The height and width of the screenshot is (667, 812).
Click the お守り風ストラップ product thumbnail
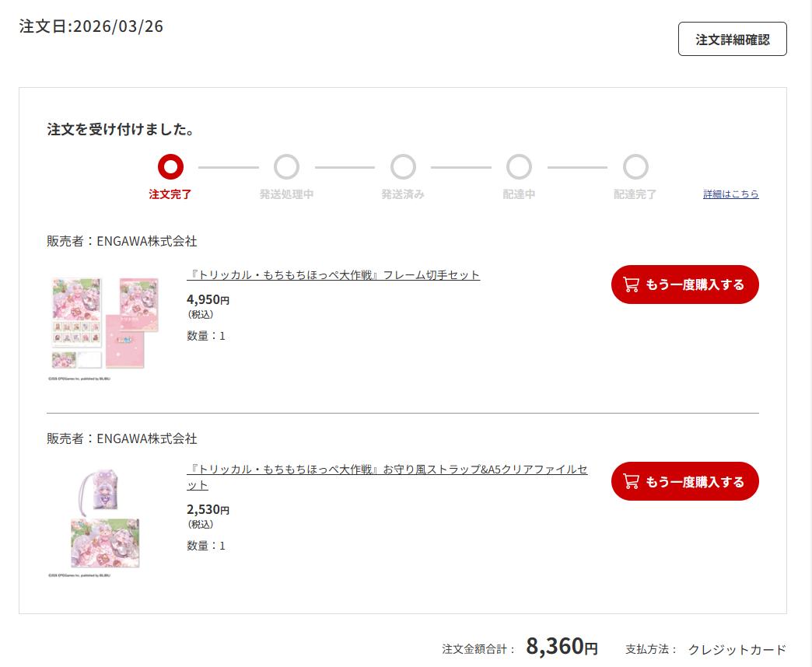pos(104,521)
